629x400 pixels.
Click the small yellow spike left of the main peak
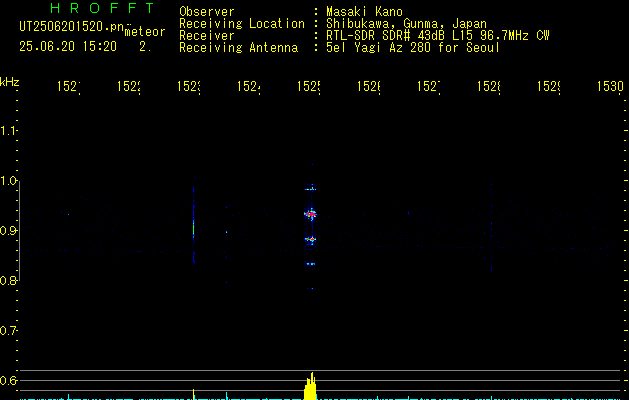click(x=193, y=394)
